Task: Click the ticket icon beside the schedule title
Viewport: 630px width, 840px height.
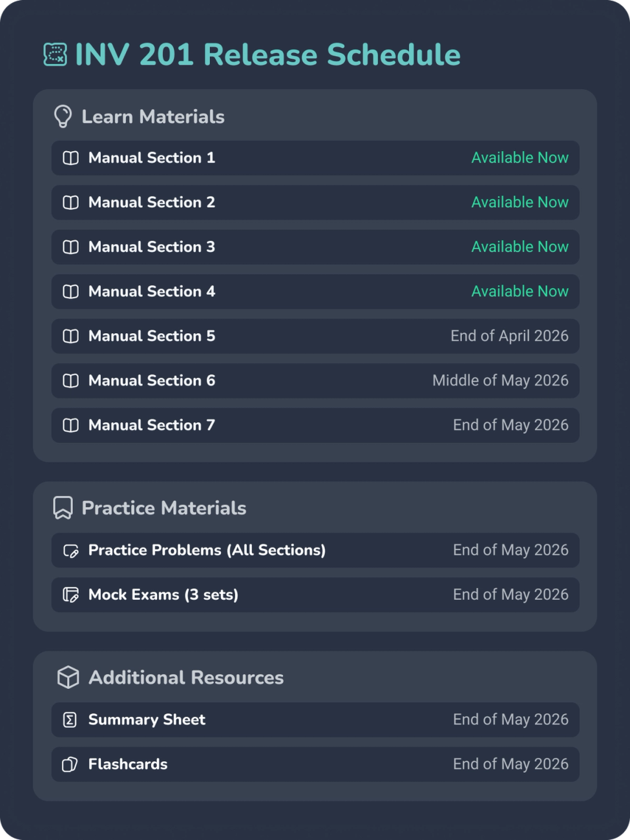Action: click(55, 56)
